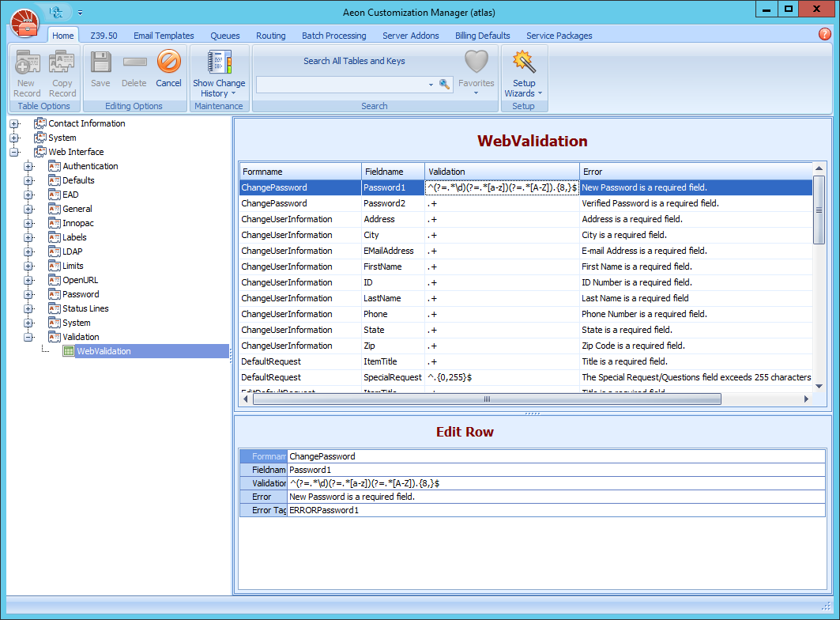Screen dimensions: 840x620
Task: Open the help icon at top right
Action: click(x=825, y=34)
